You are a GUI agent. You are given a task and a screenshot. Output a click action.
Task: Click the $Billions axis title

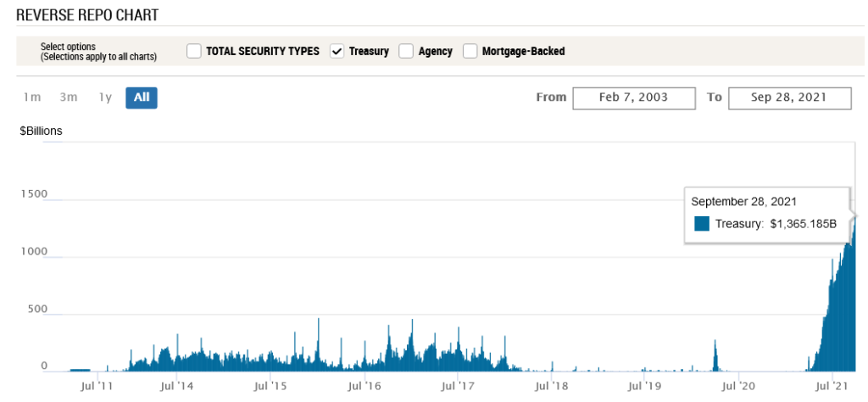(42, 131)
